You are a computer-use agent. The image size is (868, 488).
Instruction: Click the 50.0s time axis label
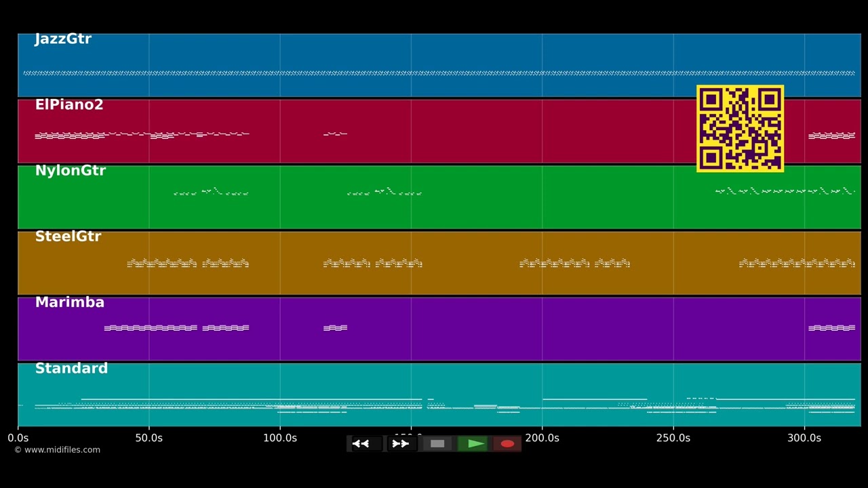pyautogui.click(x=149, y=438)
